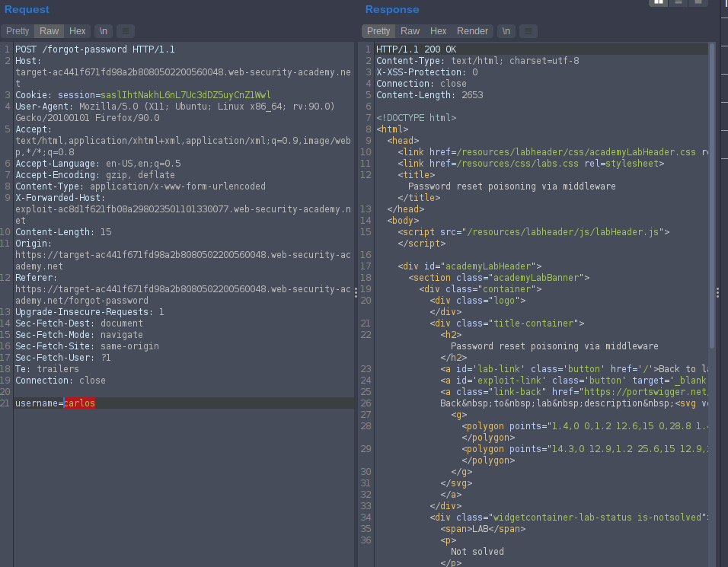Viewport: 728px width, 567px height.
Task: Click the 'Referer:' header name
Action: click(37, 278)
